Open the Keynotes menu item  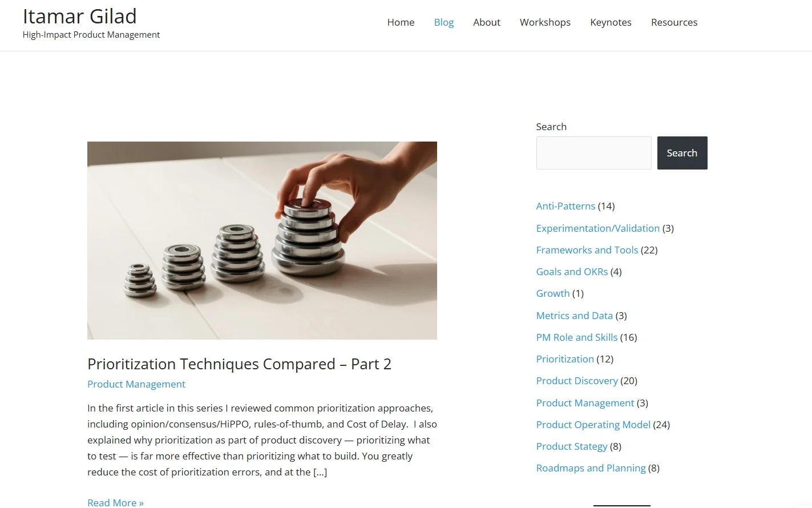(x=611, y=22)
